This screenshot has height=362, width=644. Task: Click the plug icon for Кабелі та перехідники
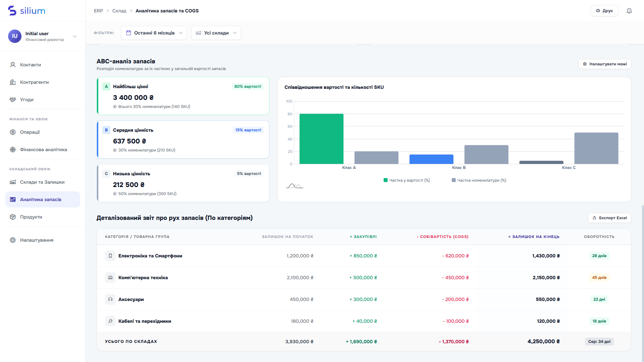point(110,321)
